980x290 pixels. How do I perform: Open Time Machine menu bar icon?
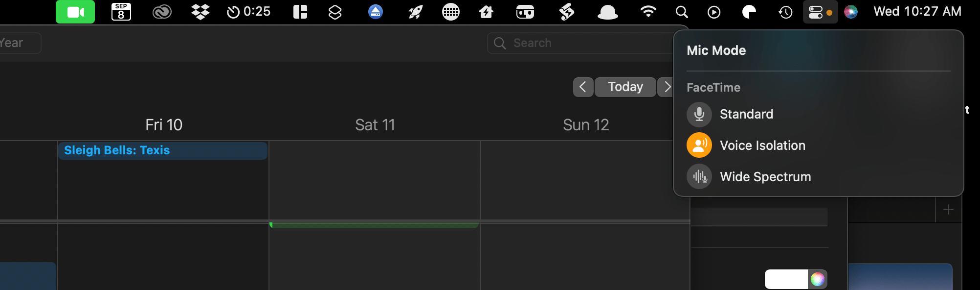coord(786,12)
